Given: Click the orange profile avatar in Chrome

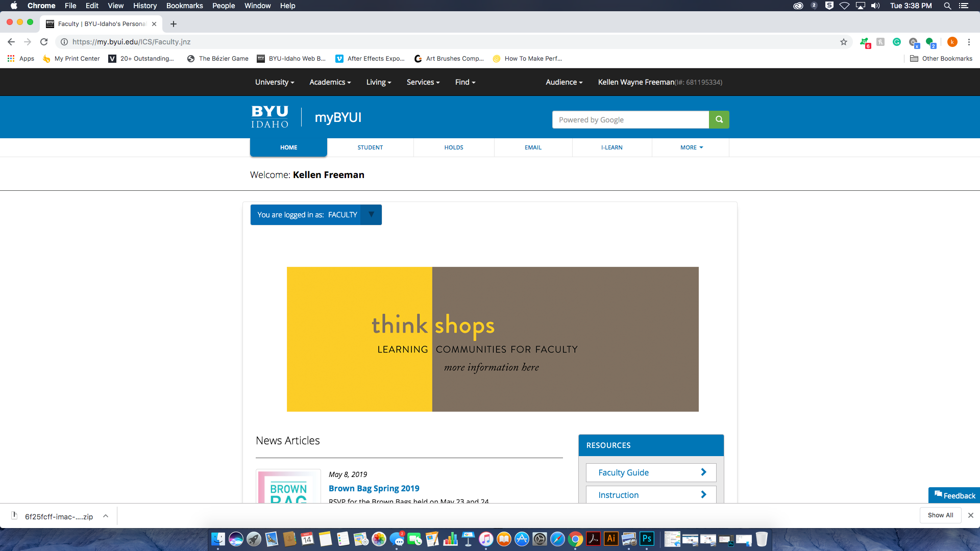Looking at the screenshot, I should (952, 42).
